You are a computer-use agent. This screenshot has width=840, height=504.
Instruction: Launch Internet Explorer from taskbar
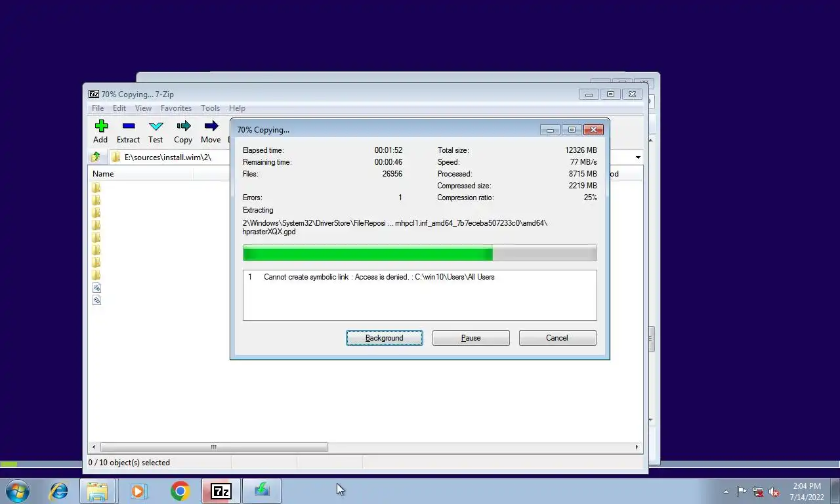tap(59, 491)
